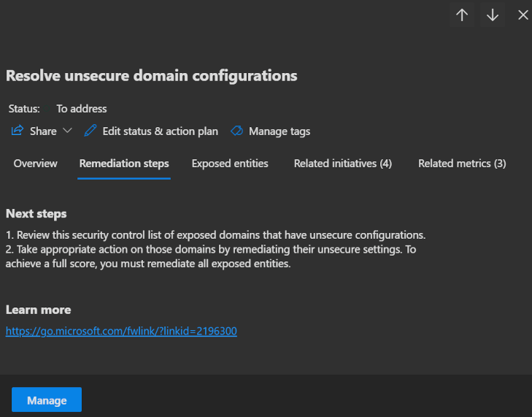The image size is (532, 417).
Task: Click the down arrow for next item
Action: coord(493,15)
